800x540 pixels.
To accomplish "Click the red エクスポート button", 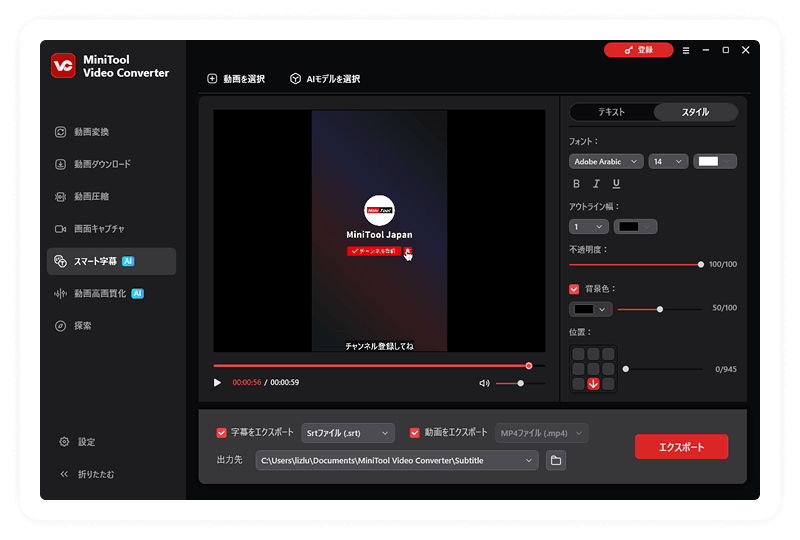I will coord(681,447).
